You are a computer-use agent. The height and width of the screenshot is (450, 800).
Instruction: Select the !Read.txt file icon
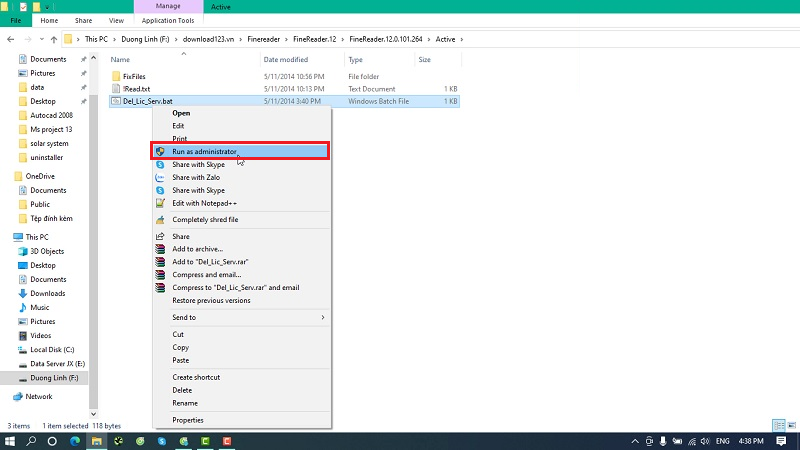pos(115,88)
